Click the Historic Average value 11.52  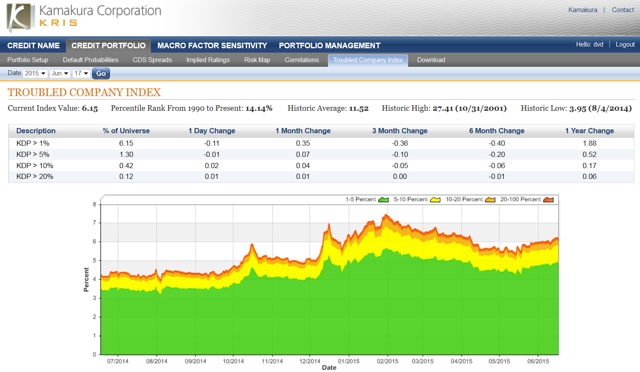click(359, 108)
